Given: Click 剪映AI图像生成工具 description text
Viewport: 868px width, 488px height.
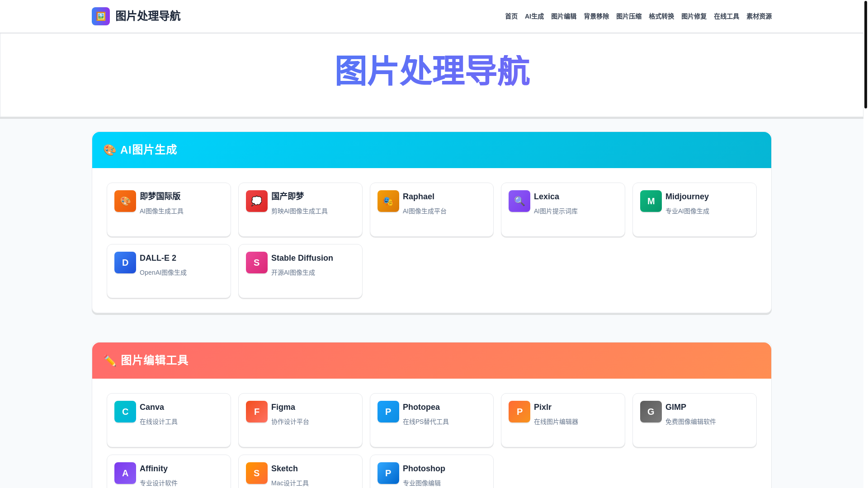Looking at the screenshot, I should (299, 211).
